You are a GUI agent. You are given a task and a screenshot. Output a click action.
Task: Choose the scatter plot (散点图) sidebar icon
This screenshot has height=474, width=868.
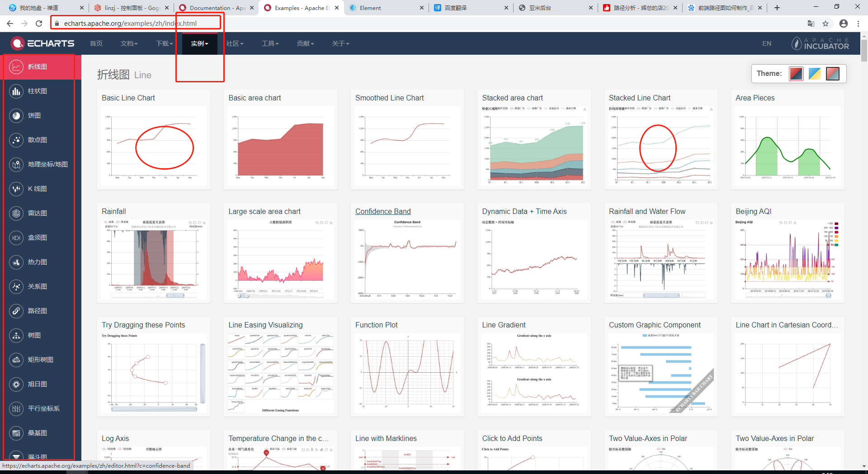pyautogui.click(x=16, y=140)
